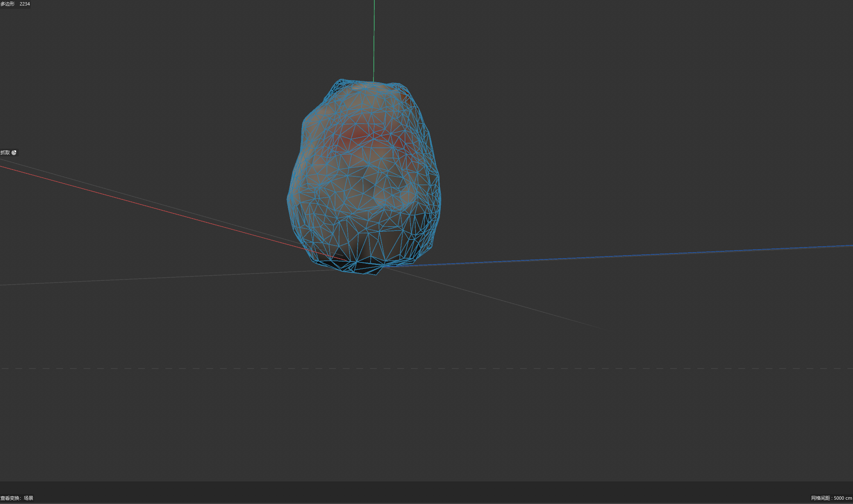The height and width of the screenshot is (504, 853).
Task: Click the 多边形 polygon count label
Action: (x=7, y=4)
